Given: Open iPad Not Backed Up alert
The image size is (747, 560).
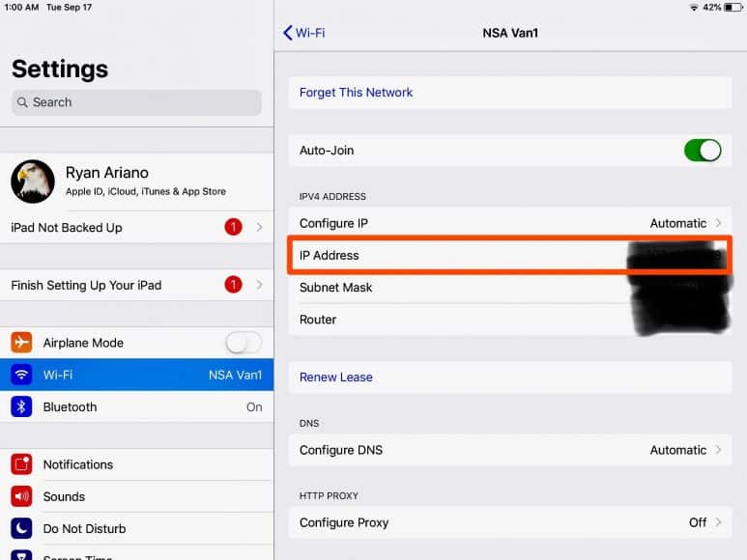Looking at the screenshot, I should 136,228.
